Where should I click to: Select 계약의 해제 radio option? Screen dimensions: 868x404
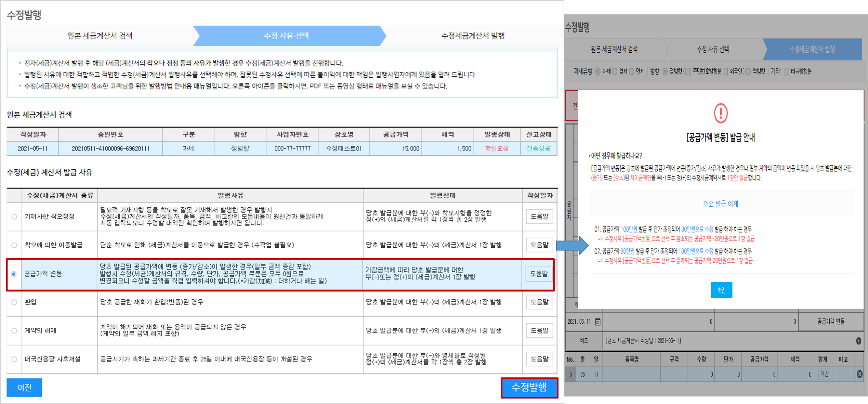point(14,330)
